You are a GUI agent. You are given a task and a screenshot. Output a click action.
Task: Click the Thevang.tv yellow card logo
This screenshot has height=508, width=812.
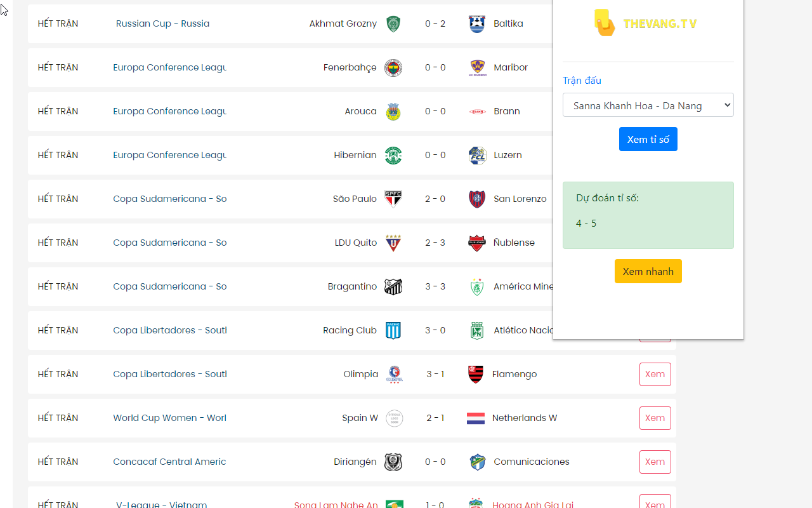coord(605,23)
